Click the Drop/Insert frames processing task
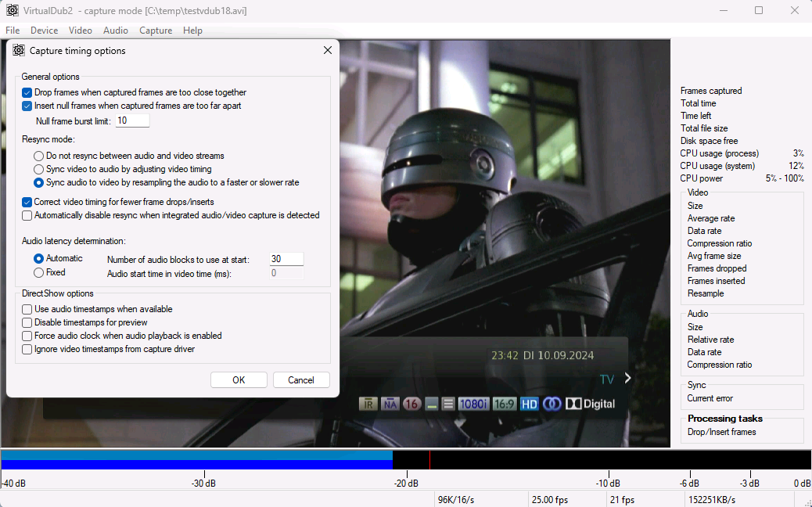 721,432
